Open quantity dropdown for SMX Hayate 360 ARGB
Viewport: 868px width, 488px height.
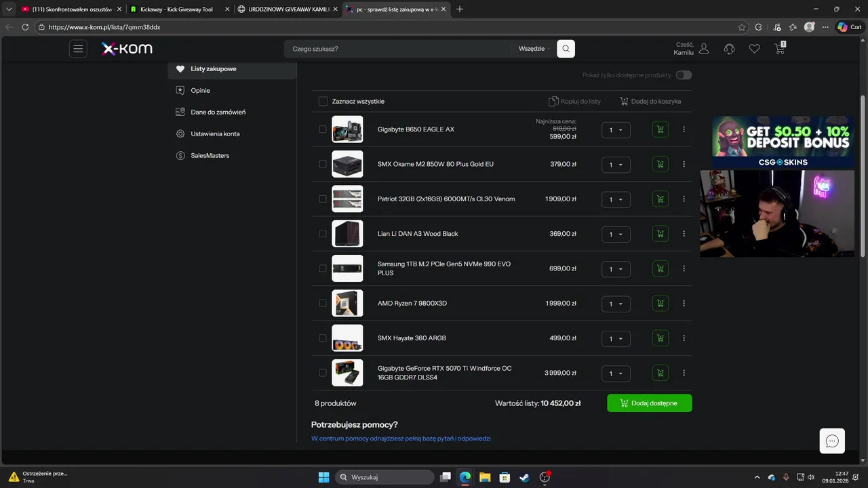pos(616,339)
